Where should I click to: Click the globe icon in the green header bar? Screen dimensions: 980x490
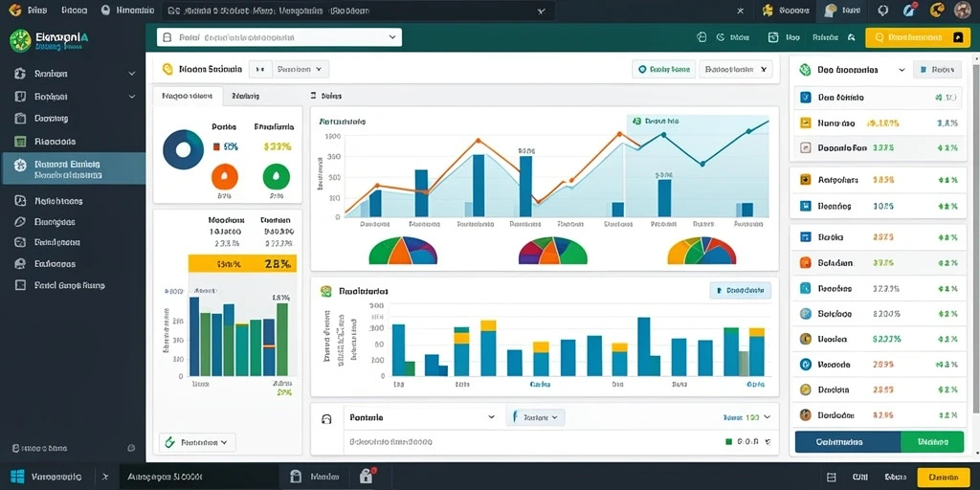pyautogui.click(x=702, y=37)
